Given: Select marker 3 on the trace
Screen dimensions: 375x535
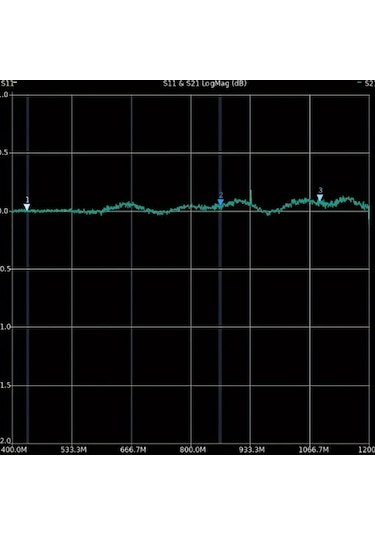Looking at the screenshot, I should coord(320,198).
